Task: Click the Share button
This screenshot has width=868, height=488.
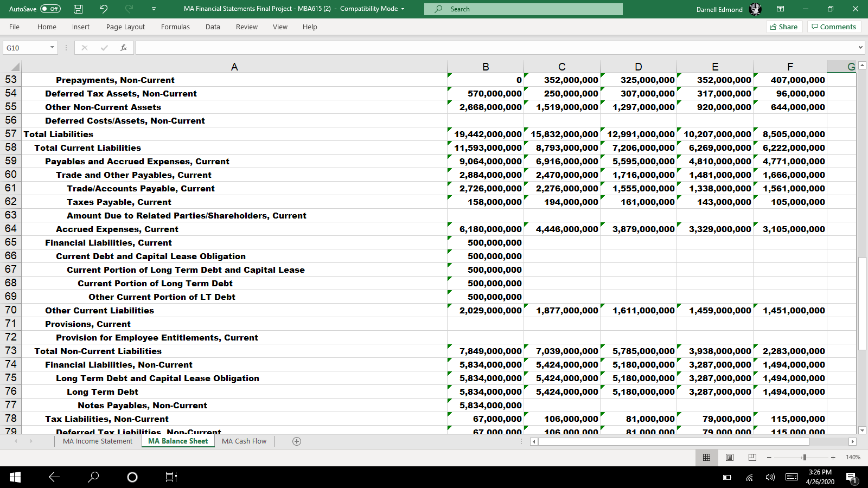Action: [784, 27]
